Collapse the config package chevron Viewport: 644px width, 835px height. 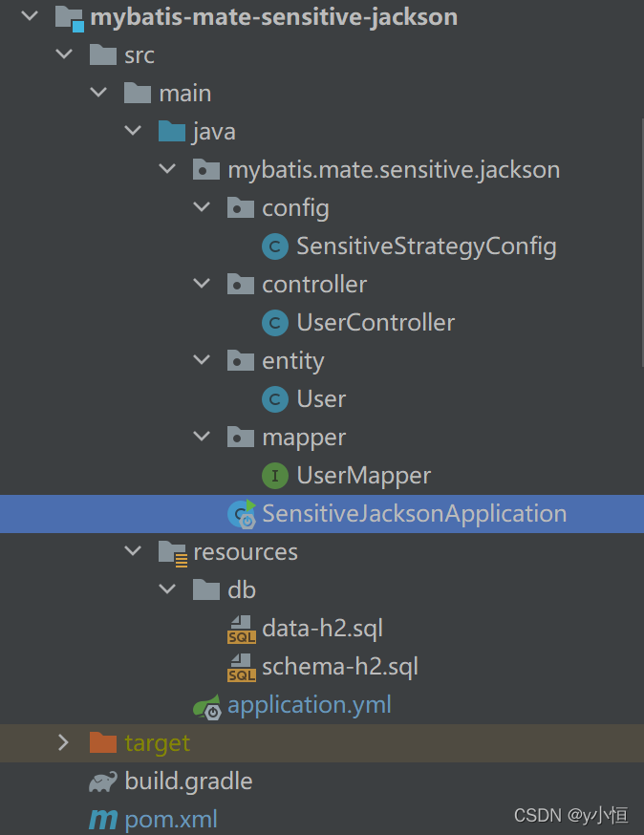pyautogui.click(x=202, y=207)
